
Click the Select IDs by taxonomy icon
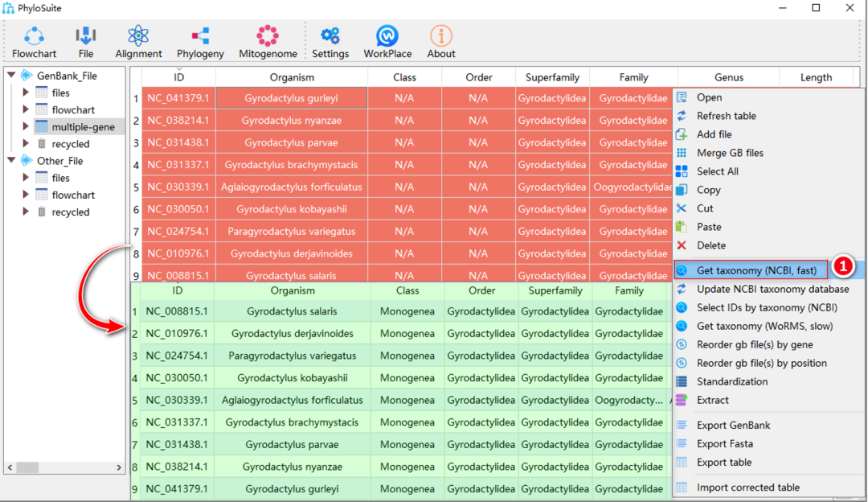coord(682,307)
